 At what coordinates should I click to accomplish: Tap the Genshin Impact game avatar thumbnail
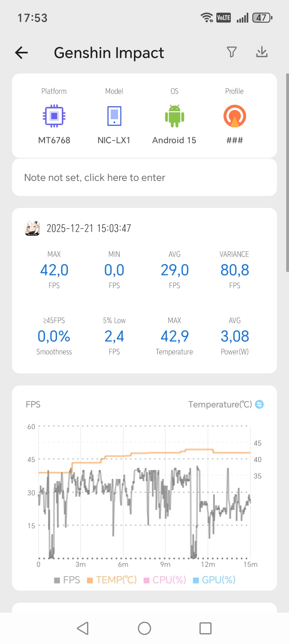(33, 228)
